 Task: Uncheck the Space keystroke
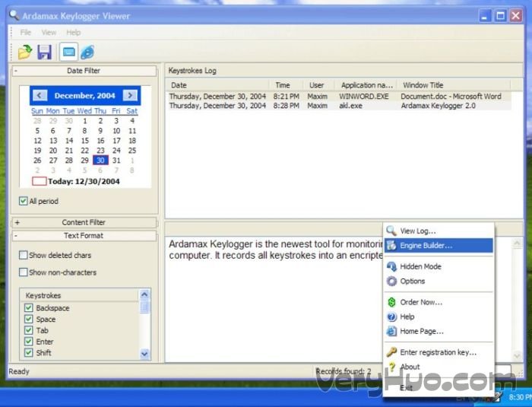click(x=29, y=320)
